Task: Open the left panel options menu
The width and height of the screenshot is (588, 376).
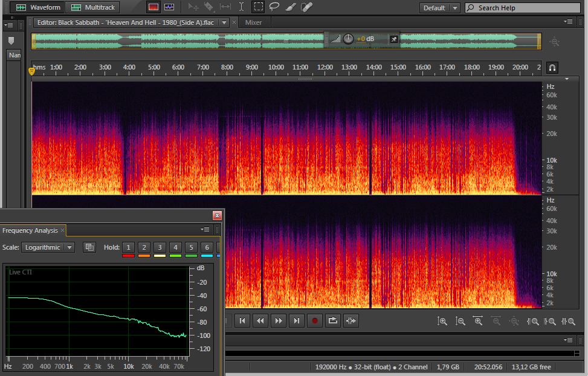Action: 8,25
